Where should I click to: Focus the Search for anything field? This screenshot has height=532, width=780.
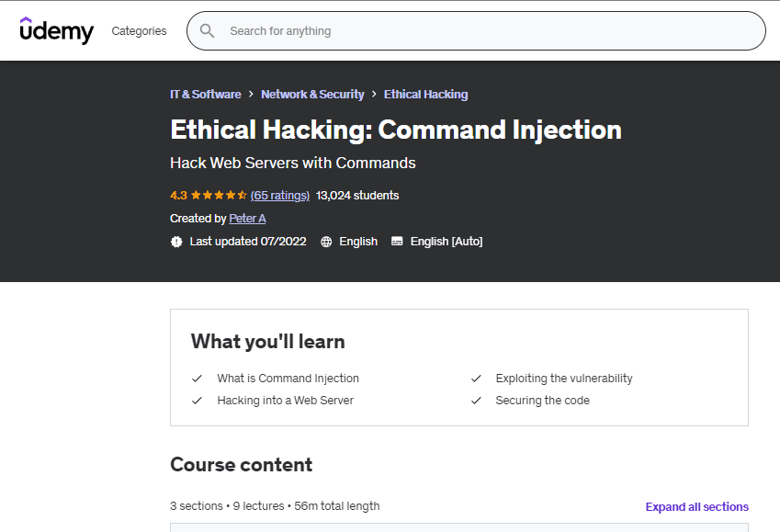click(x=487, y=31)
